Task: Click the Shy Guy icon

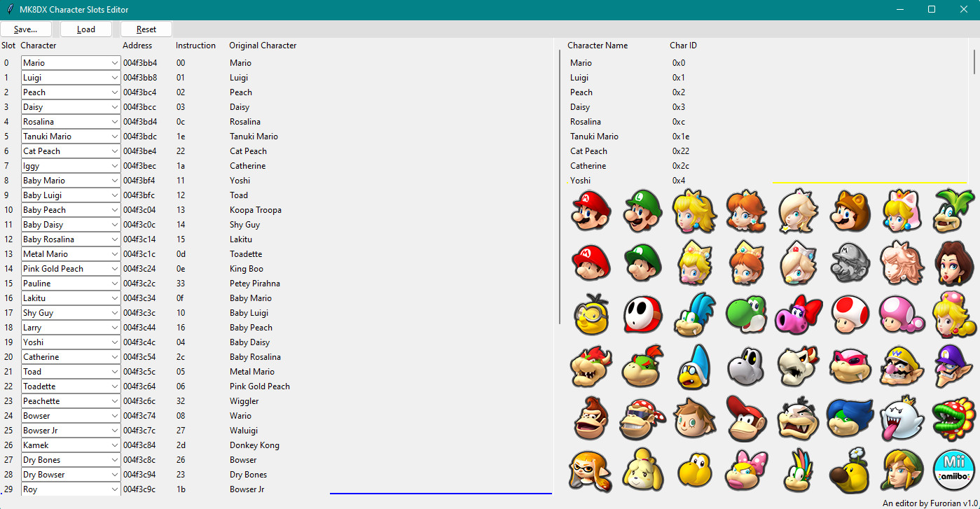Action: (642, 314)
